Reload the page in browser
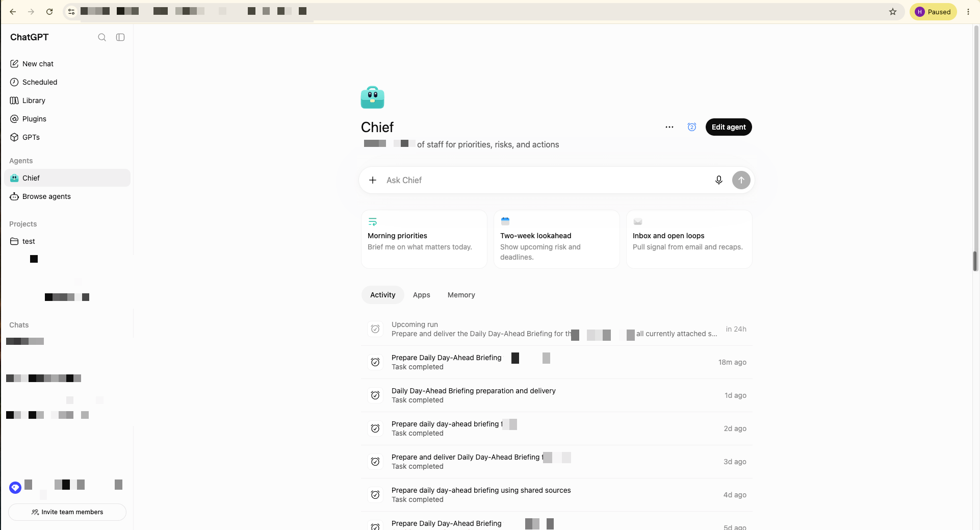The image size is (980, 530). pyautogui.click(x=49, y=12)
